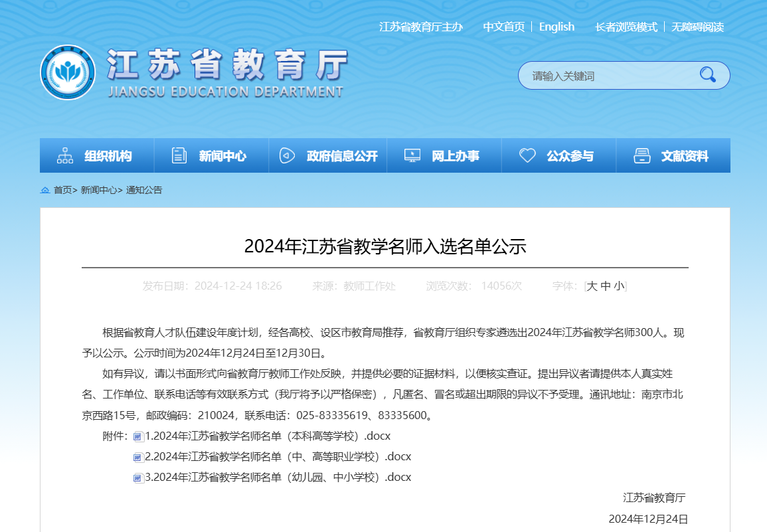Open the 网上办事 navigation menu
This screenshot has height=532, width=767.
(455, 156)
